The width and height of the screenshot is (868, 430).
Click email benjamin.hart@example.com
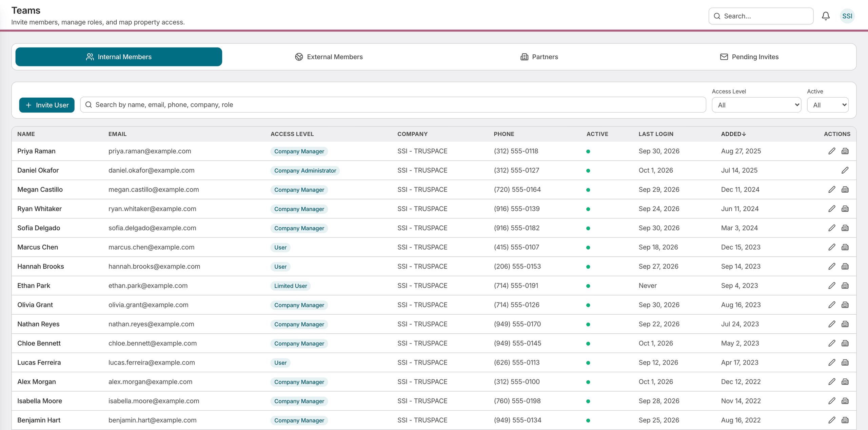[x=153, y=420]
